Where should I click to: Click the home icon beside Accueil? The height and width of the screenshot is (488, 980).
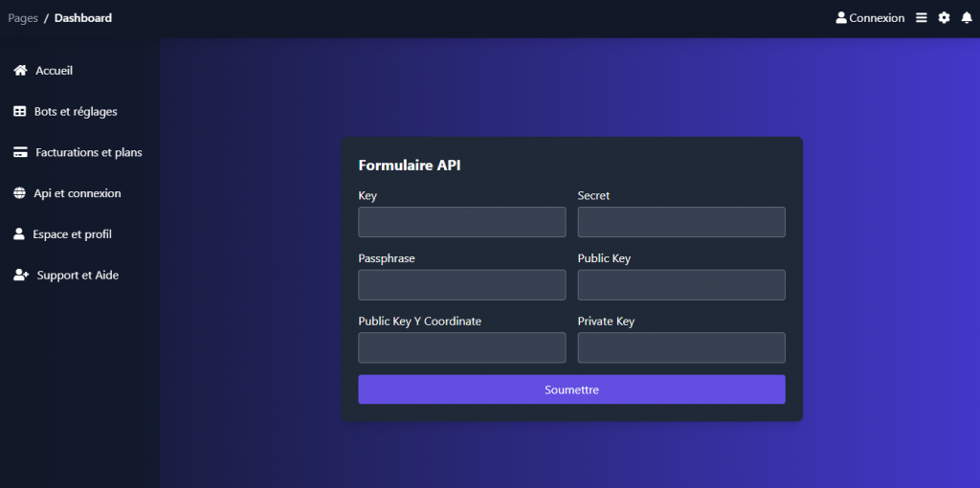19,71
